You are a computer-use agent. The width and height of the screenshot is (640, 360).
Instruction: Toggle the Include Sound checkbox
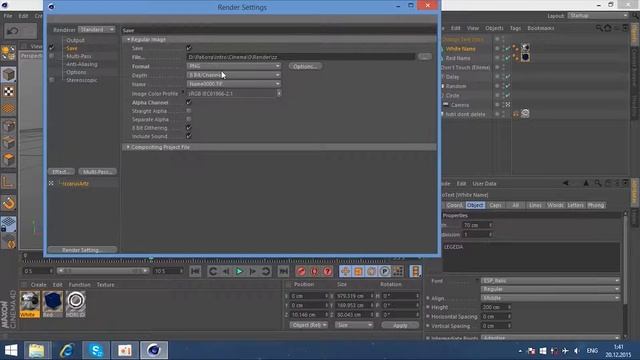[189, 136]
